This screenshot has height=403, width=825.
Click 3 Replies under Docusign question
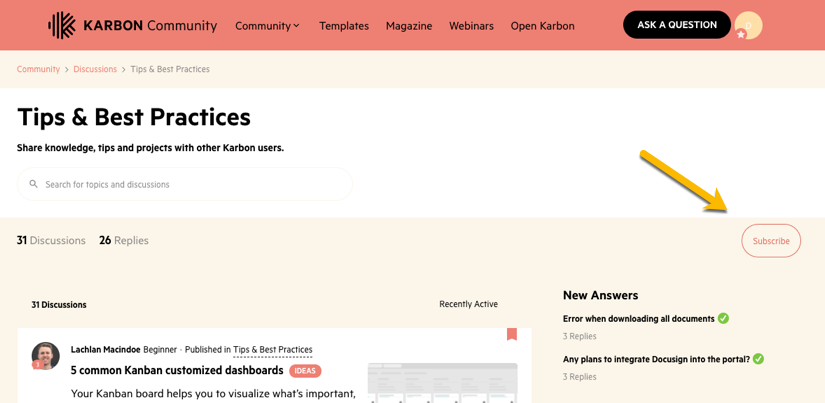tap(580, 377)
